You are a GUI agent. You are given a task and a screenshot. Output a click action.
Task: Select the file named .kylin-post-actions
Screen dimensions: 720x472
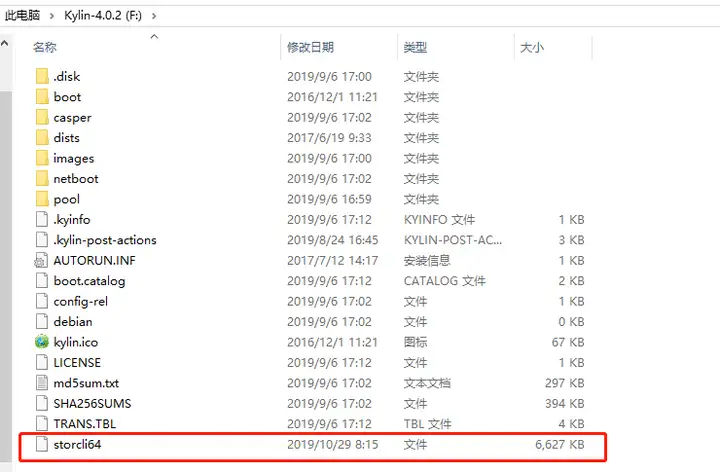coord(105,241)
